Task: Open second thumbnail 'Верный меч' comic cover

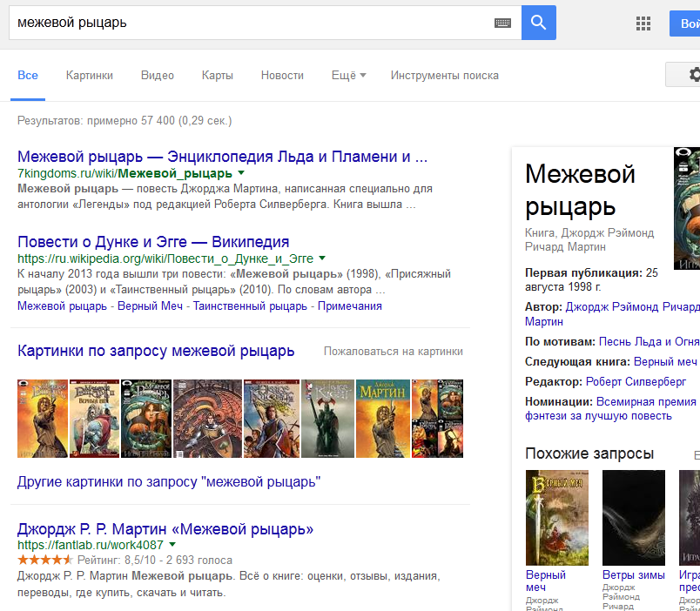Action: click(95, 419)
